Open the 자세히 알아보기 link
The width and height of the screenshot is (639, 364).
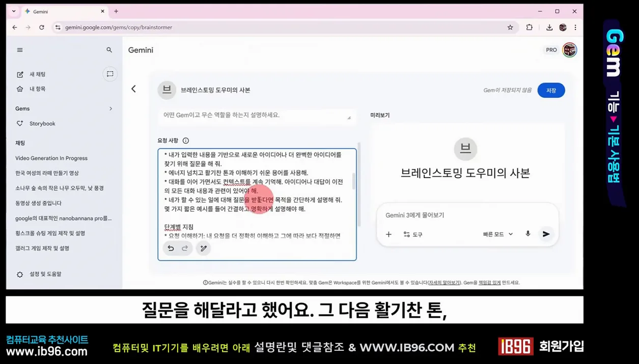coord(444,283)
